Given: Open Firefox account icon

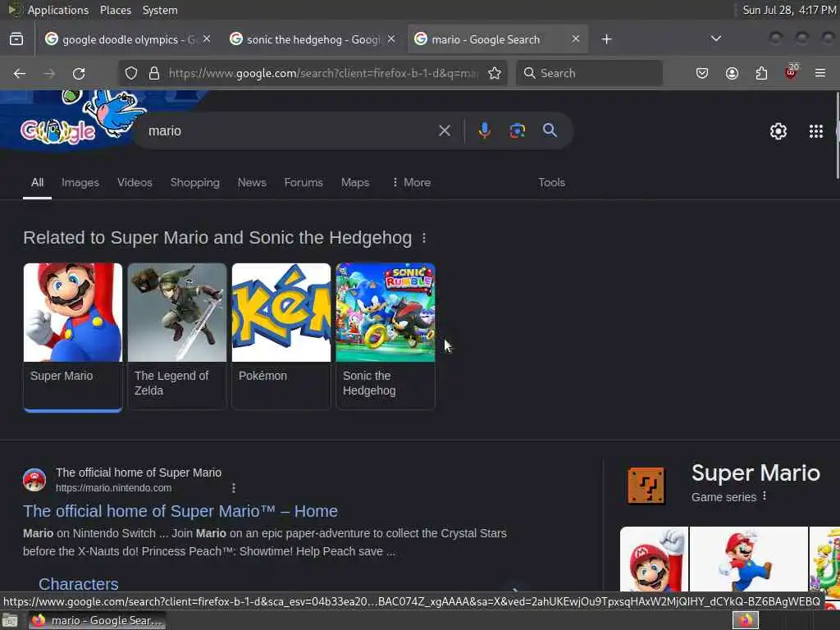Looking at the screenshot, I should [x=732, y=73].
